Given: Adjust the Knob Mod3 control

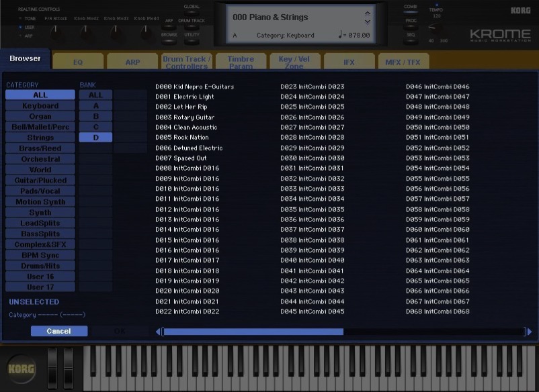Looking at the screenshot, I should (x=116, y=32).
